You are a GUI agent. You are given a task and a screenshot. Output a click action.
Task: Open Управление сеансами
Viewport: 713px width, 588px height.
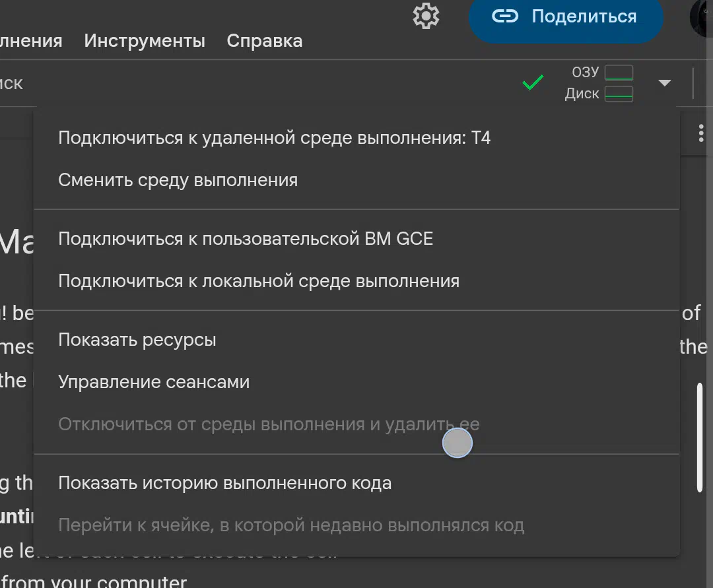(x=154, y=382)
